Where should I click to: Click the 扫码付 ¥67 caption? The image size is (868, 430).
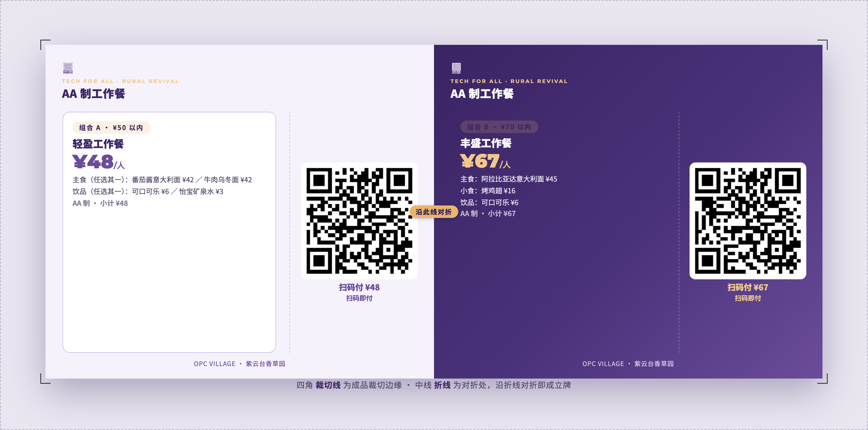(x=748, y=287)
